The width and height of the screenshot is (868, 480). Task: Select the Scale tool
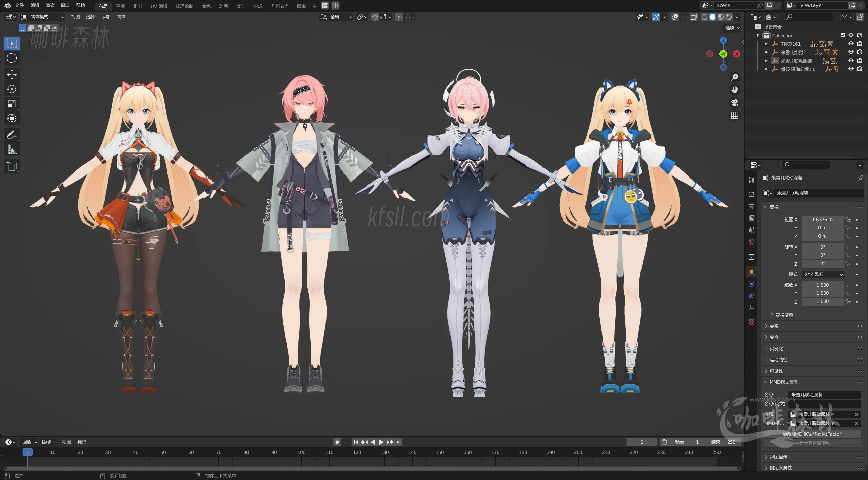(12, 104)
